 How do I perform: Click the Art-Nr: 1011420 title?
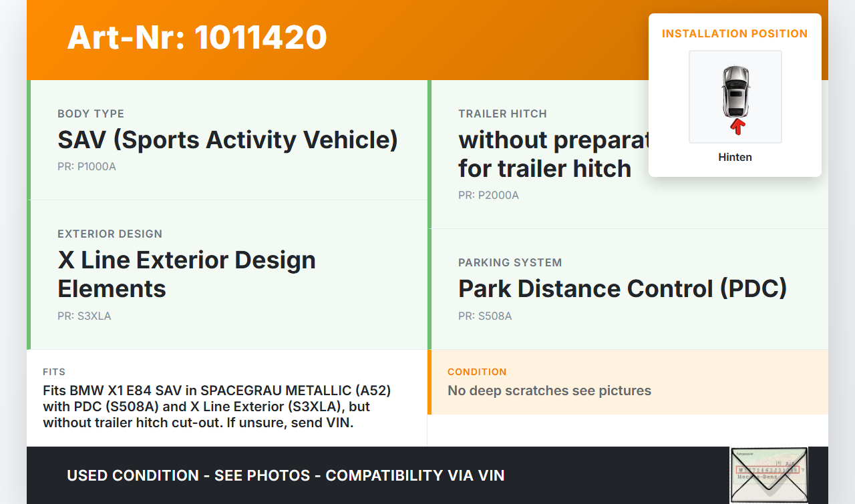[x=197, y=37]
